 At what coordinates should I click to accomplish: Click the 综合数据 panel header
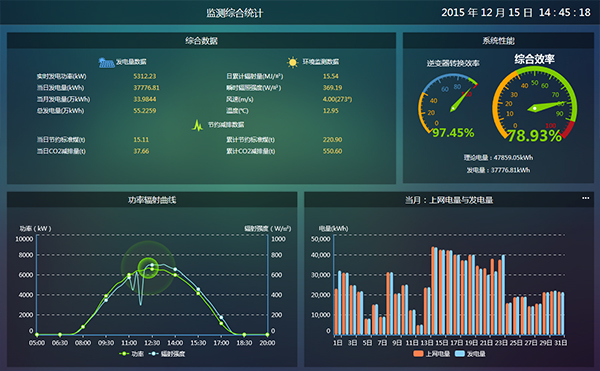pos(201,41)
